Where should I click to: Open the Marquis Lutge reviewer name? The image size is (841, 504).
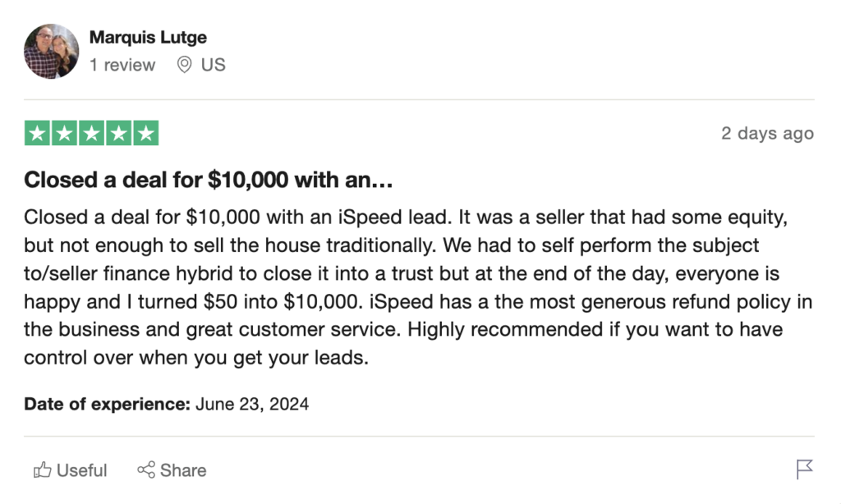148,37
